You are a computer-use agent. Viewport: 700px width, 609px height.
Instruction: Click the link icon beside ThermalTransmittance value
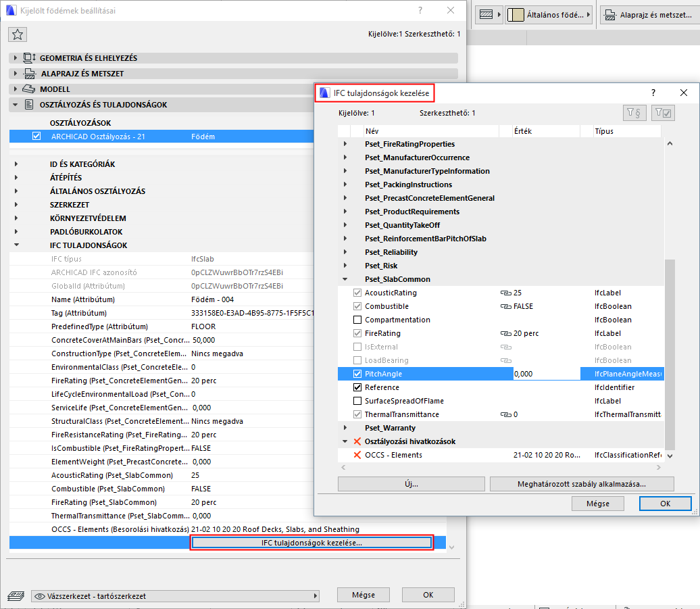(506, 415)
